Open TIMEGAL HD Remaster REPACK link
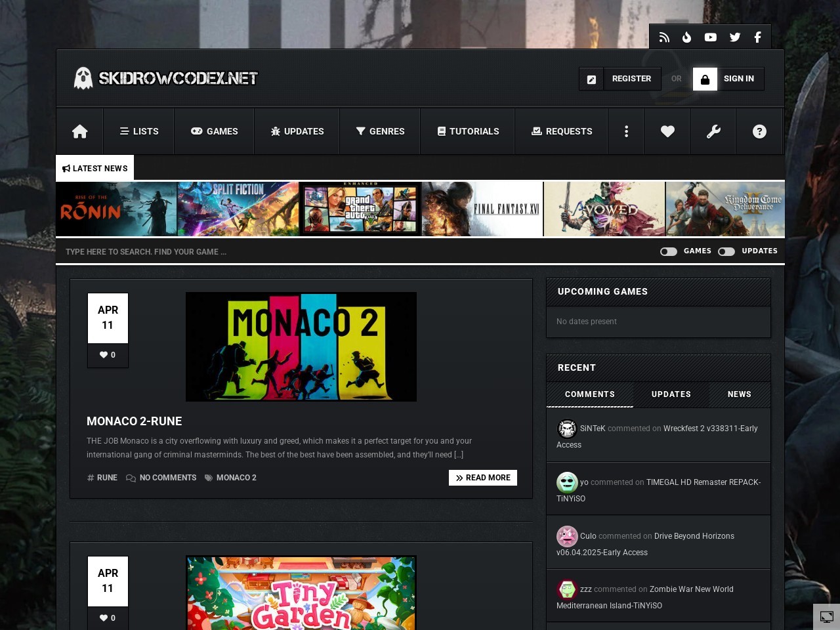840x630 pixels. (x=658, y=490)
